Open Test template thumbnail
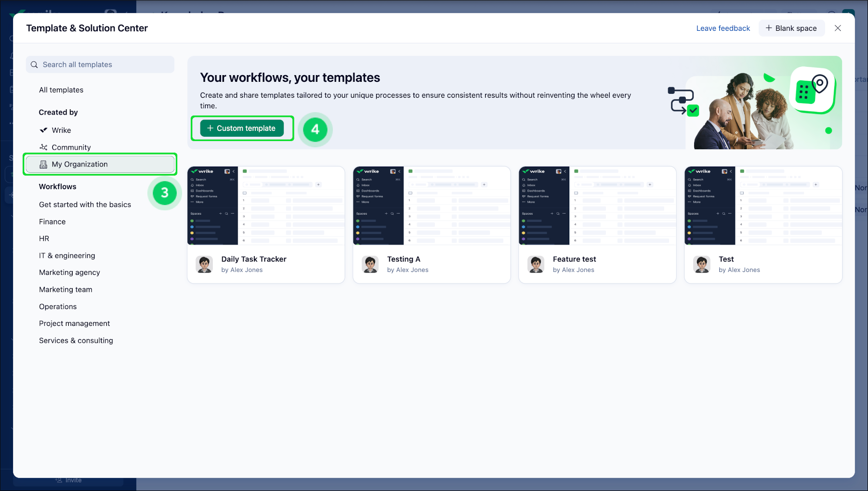Image resolution: width=868 pixels, height=491 pixels. (763, 206)
